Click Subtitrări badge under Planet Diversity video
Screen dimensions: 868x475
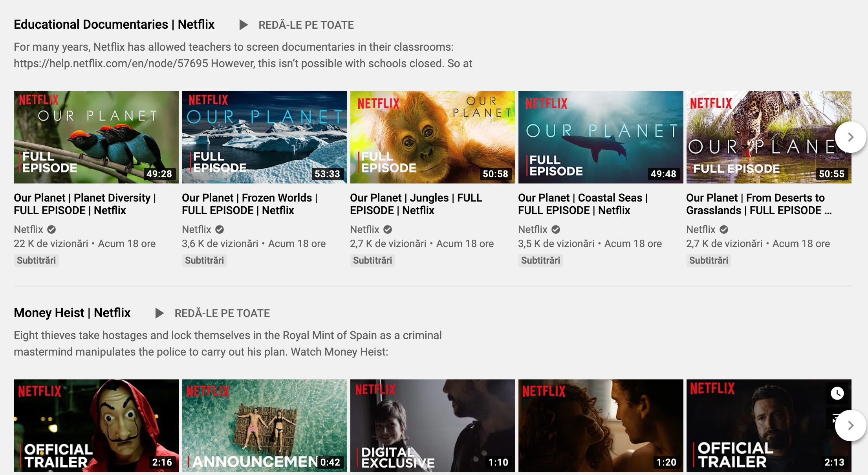pos(37,260)
